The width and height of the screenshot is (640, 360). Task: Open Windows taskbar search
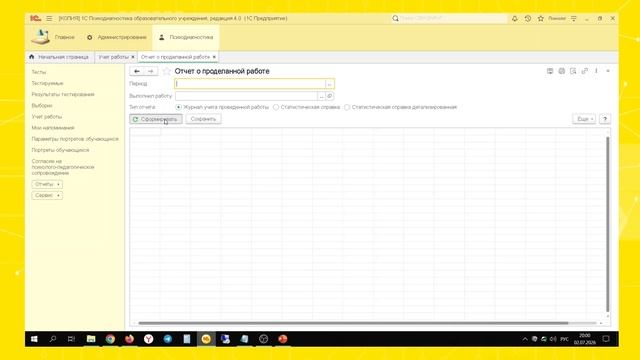(x=53, y=339)
